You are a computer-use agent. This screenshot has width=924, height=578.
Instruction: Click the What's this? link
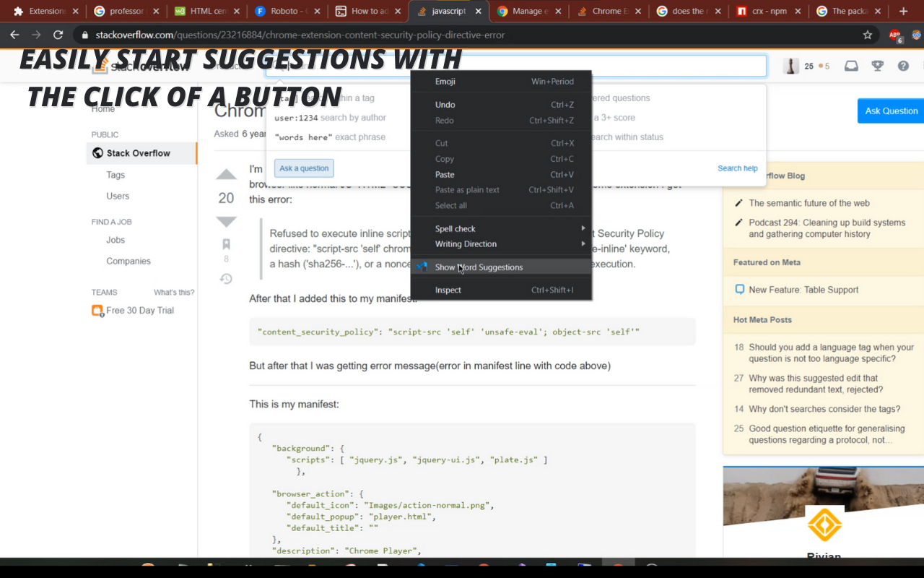(x=174, y=293)
